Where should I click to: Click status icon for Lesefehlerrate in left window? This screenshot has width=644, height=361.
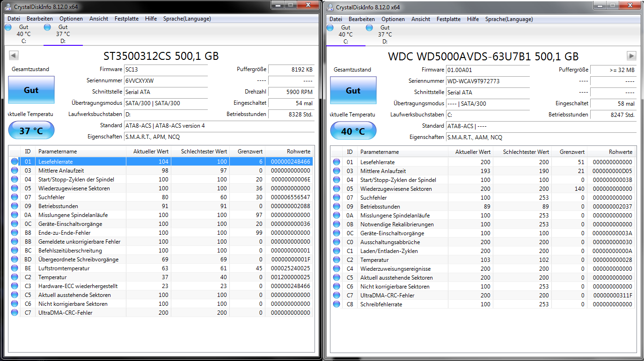(x=15, y=162)
